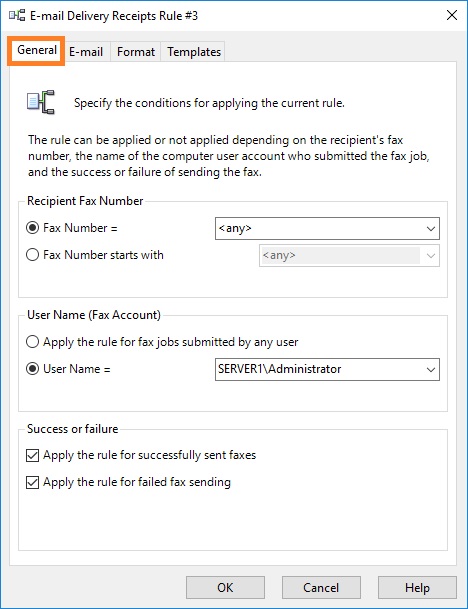Open the Format tab
The image size is (468, 609).
[136, 52]
